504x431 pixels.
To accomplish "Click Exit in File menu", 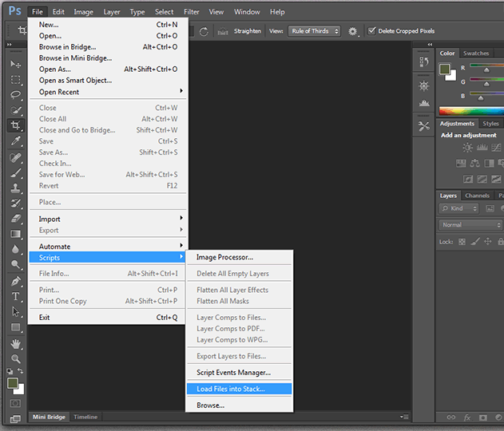I will coord(108,318).
